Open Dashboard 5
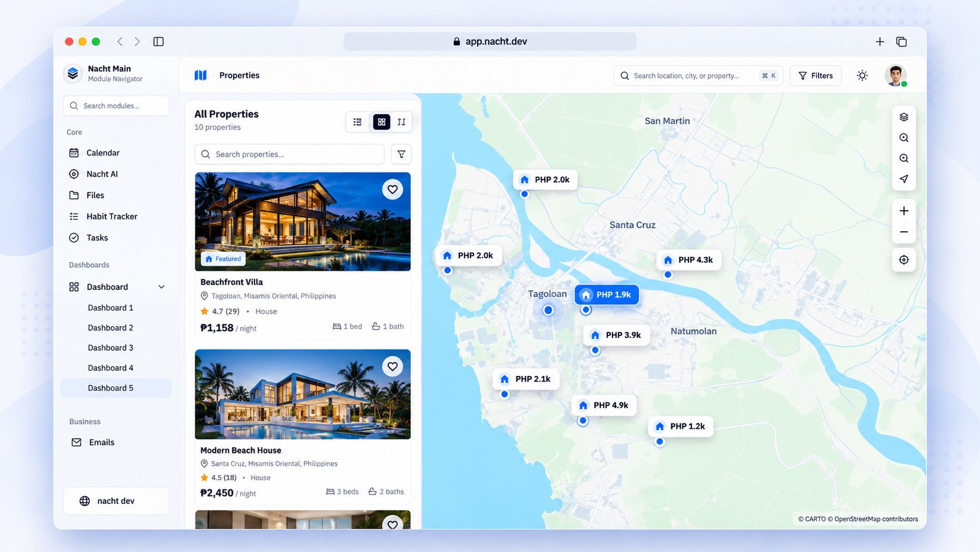980x552 pixels. click(x=116, y=388)
